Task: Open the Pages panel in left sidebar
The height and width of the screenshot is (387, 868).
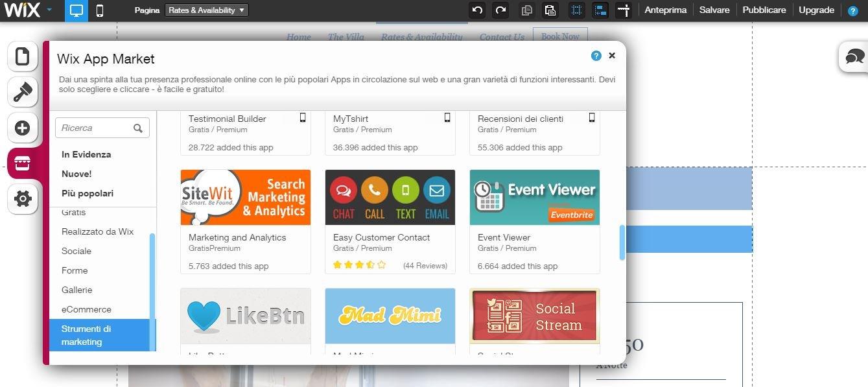Action: pos(23,57)
